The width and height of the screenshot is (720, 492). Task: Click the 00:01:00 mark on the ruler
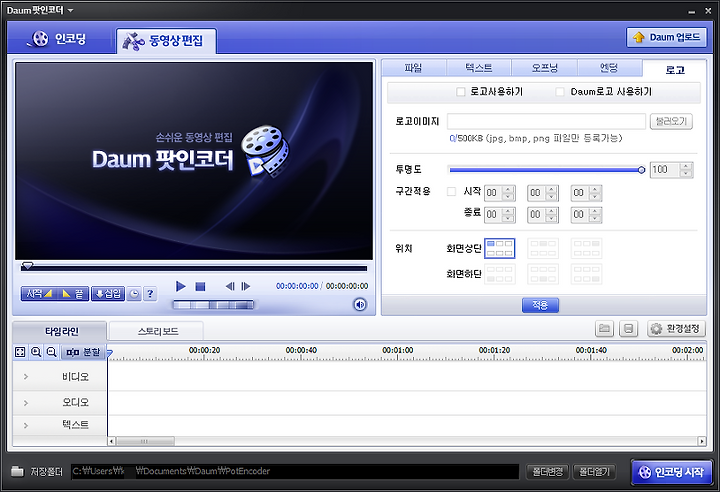[398, 351]
